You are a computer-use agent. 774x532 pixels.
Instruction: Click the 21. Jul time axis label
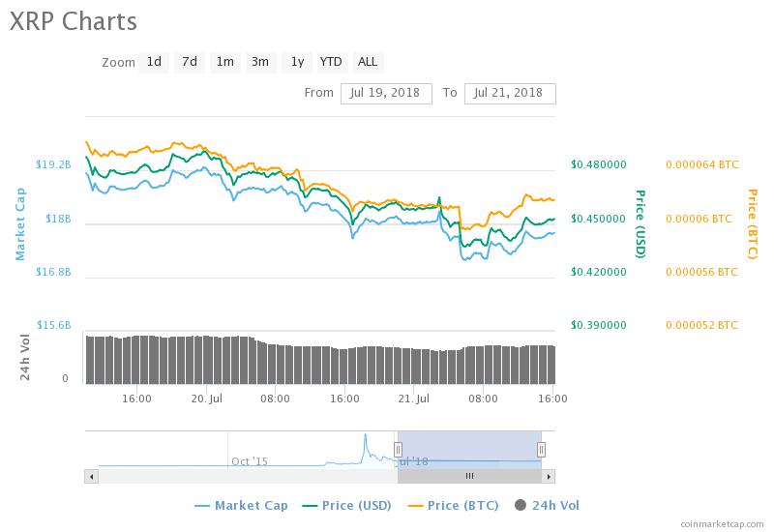414,399
